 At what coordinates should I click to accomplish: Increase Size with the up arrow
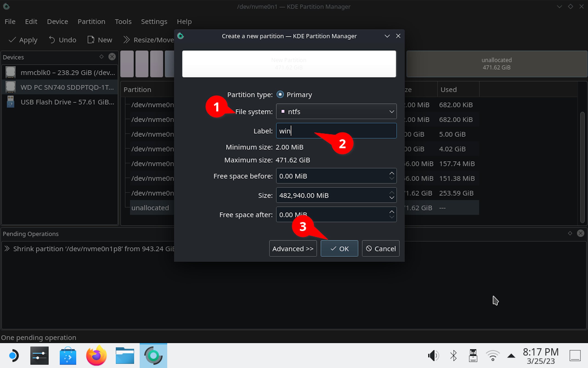tap(391, 192)
